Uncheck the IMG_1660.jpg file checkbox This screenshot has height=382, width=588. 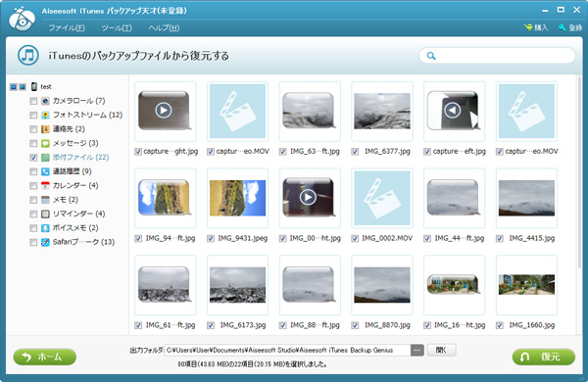click(x=500, y=325)
